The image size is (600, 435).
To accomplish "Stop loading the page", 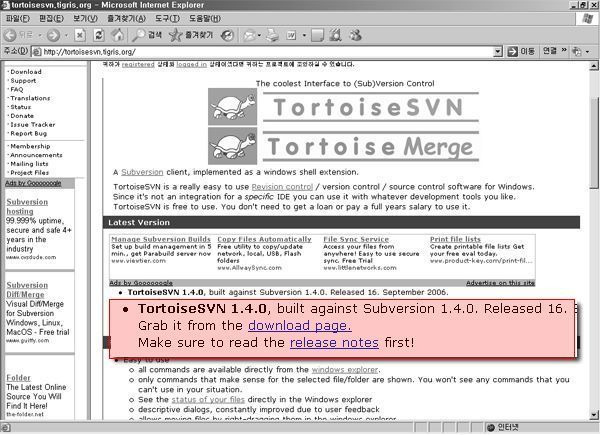I will 80,35.
